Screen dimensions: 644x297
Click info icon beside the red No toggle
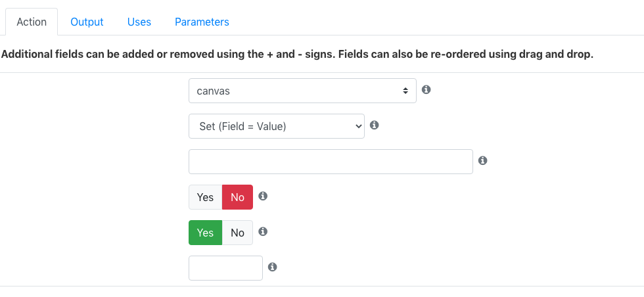[263, 196]
